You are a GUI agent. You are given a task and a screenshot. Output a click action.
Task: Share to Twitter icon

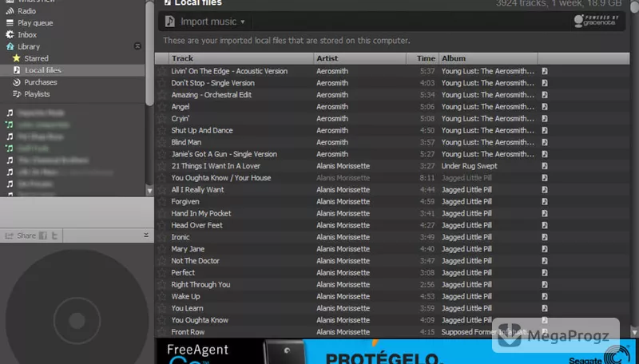click(54, 235)
